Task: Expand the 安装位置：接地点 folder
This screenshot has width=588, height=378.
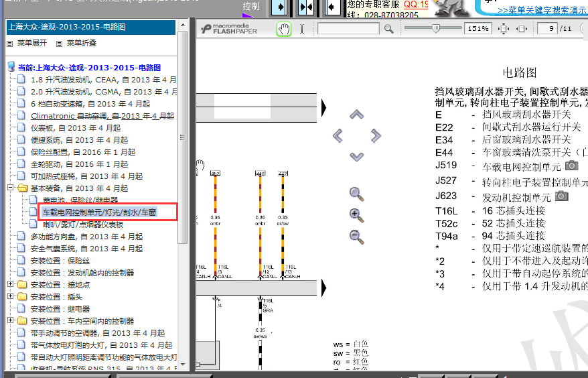Action: pos(11,284)
